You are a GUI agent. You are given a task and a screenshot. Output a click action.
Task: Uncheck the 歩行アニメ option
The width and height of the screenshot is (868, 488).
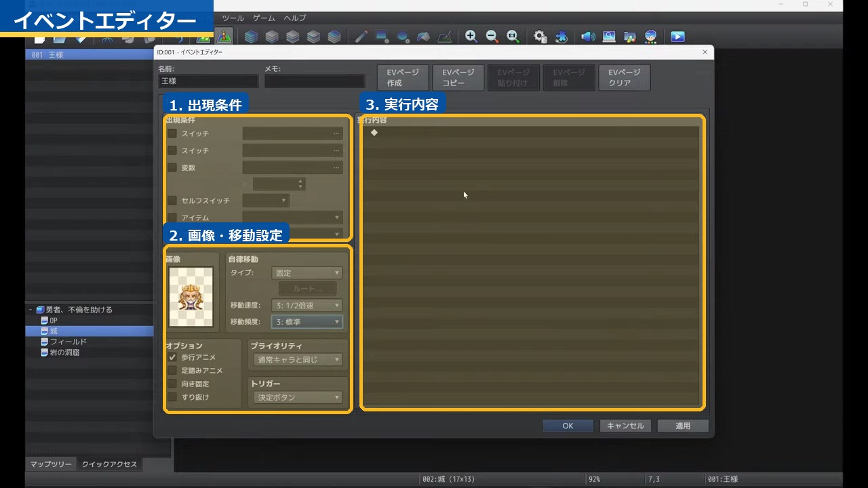[172, 357]
